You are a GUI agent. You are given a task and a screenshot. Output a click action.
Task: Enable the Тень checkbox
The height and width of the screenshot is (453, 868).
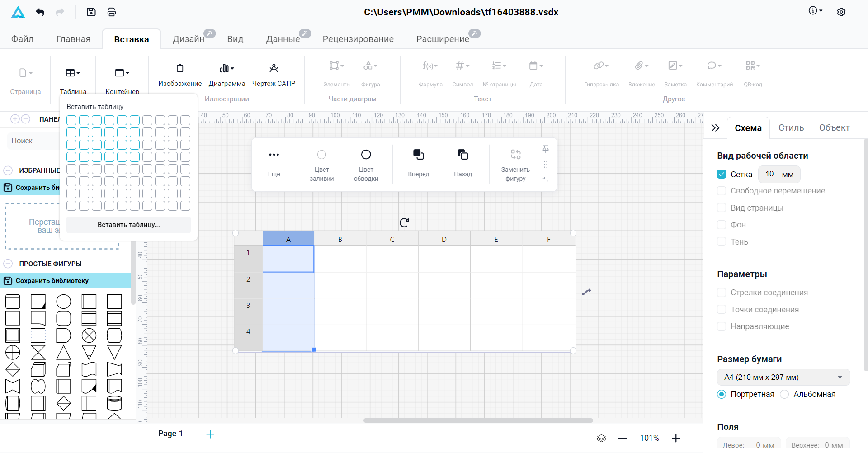722,242
